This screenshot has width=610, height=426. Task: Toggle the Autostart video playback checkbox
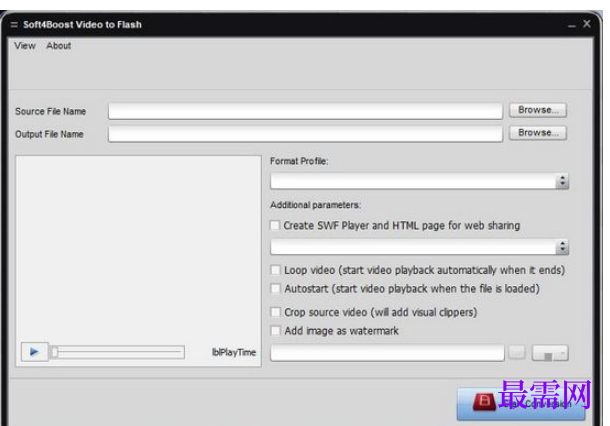pos(275,289)
